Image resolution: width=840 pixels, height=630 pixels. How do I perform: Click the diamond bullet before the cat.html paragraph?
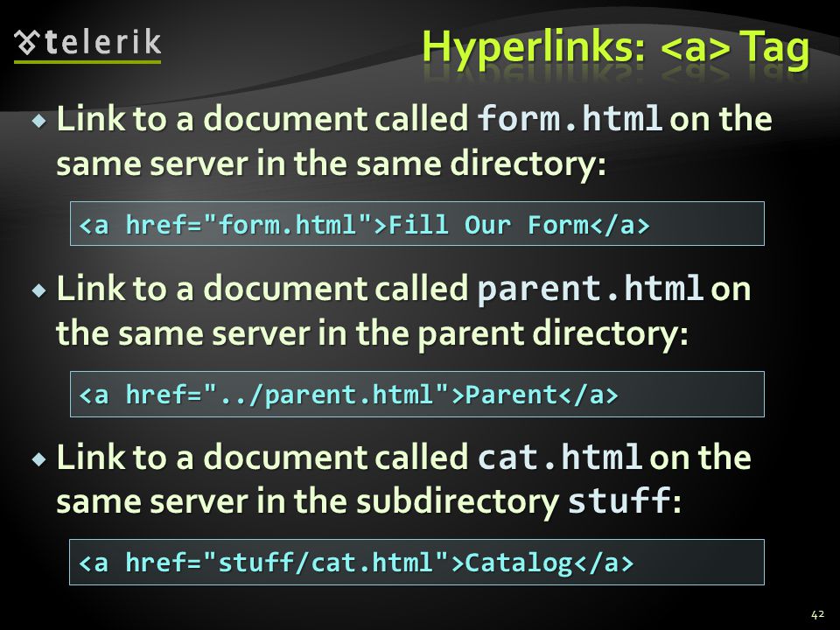coord(39,459)
